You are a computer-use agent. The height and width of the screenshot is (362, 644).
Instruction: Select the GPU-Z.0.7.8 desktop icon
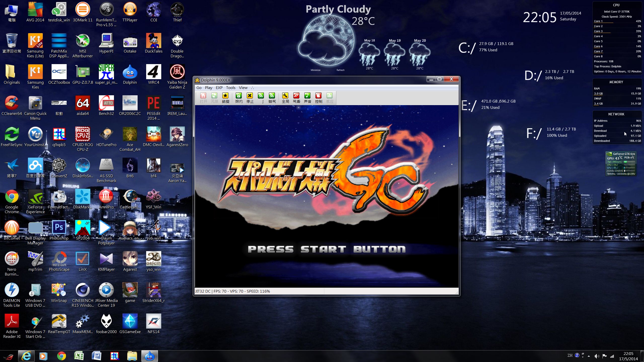(83, 74)
